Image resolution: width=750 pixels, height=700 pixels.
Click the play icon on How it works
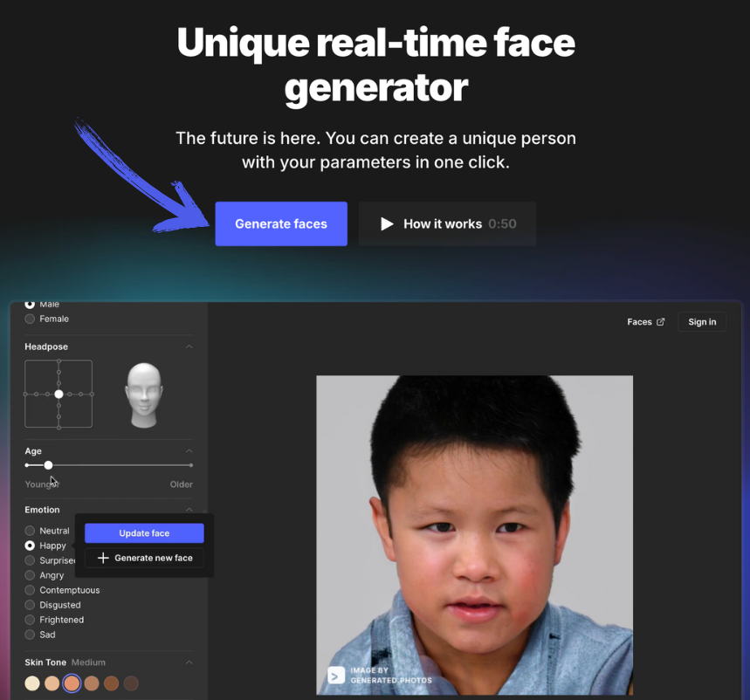coord(388,223)
